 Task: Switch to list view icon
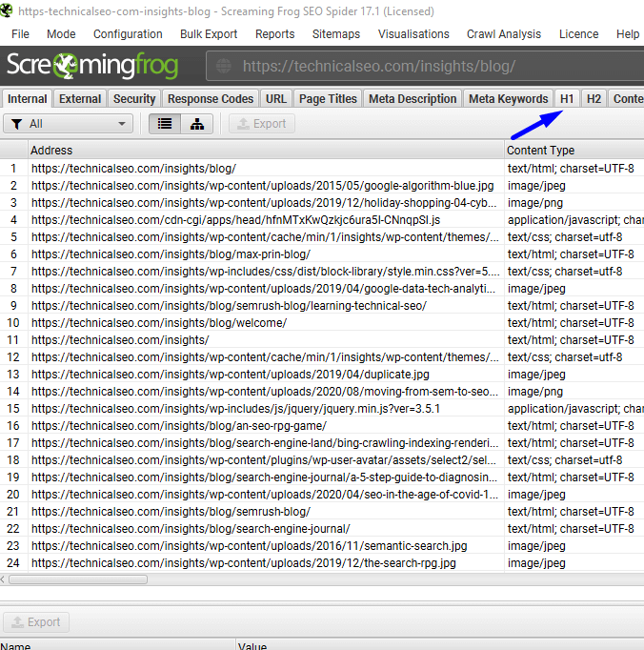point(165,124)
